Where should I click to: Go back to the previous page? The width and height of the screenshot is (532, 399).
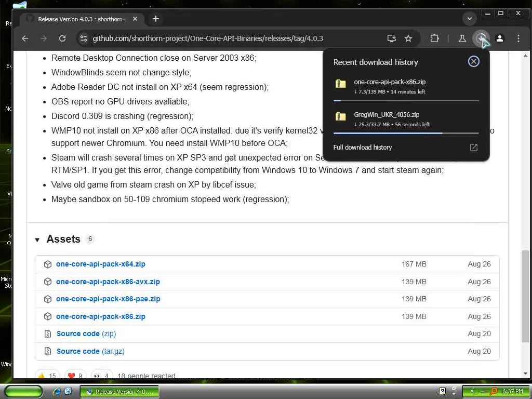point(25,38)
